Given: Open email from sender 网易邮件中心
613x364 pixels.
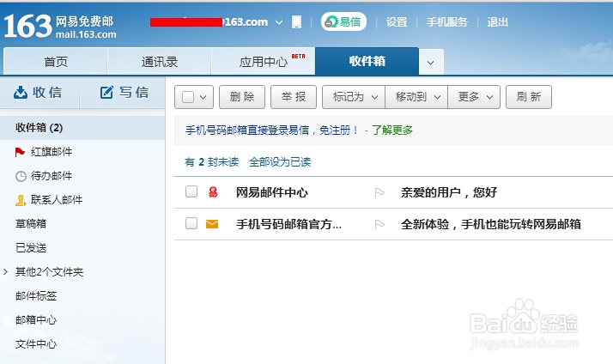Looking at the screenshot, I should (271, 192).
